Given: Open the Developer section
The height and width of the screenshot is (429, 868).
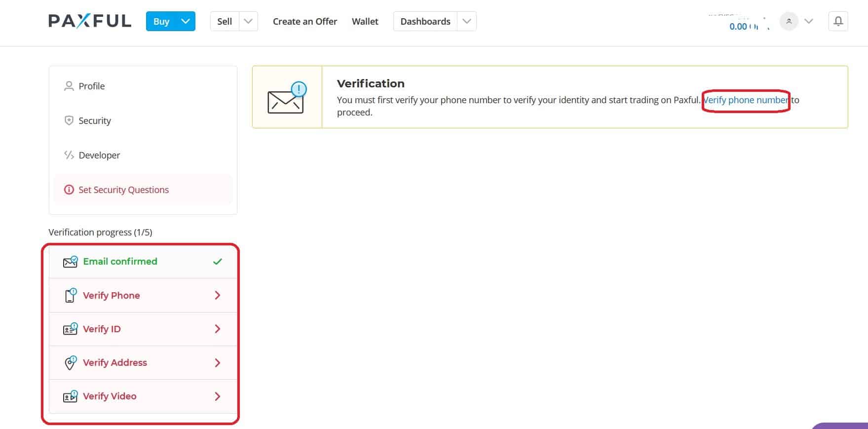Looking at the screenshot, I should pos(99,155).
